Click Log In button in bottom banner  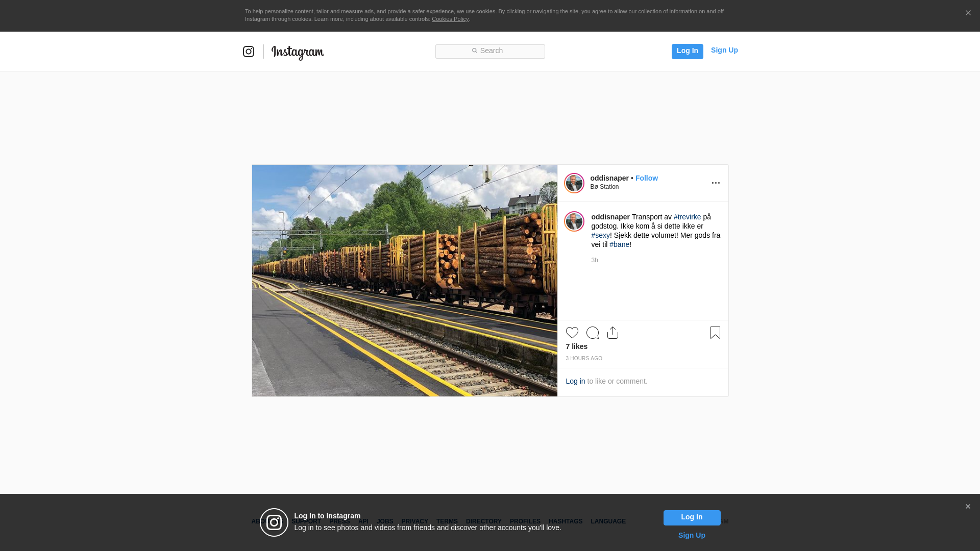(692, 518)
